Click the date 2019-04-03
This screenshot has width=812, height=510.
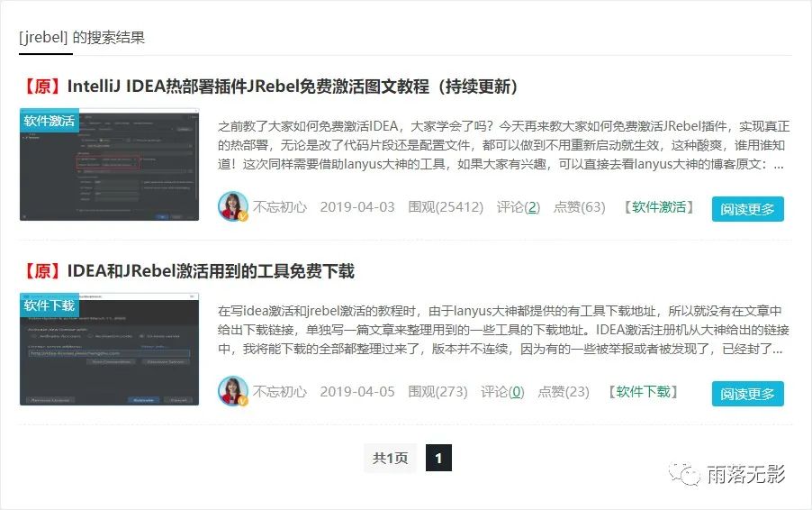point(357,207)
